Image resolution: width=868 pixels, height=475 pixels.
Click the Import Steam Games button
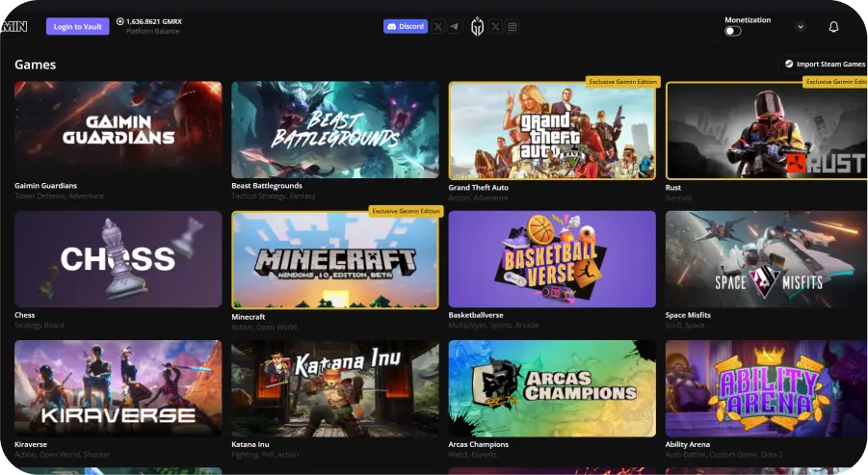click(x=824, y=65)
